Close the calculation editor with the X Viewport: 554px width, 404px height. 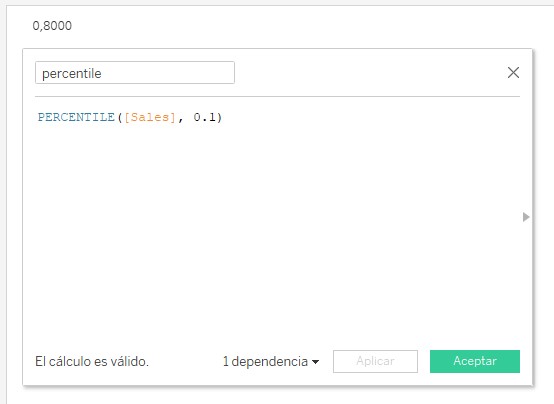point(513,72)
